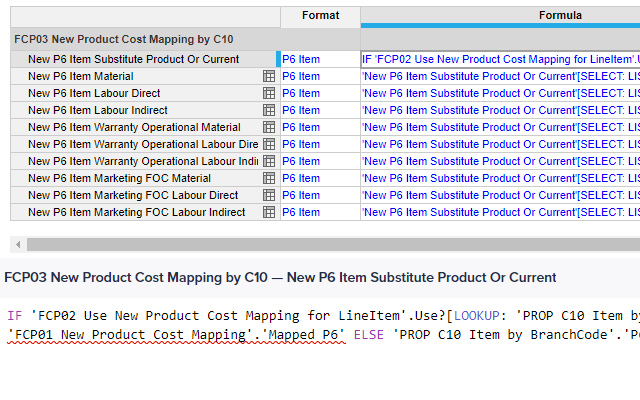Click grid icon in Marketing FOC Labour Indirect row
Image resolution: width=640 pixels, height=400 pixels.
pyautogui.click(x=269, y=212)
